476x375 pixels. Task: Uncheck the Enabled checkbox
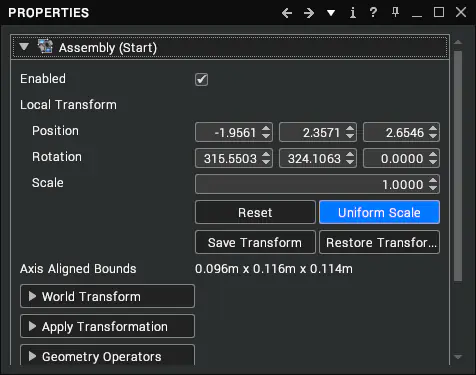tap(201, 79)
